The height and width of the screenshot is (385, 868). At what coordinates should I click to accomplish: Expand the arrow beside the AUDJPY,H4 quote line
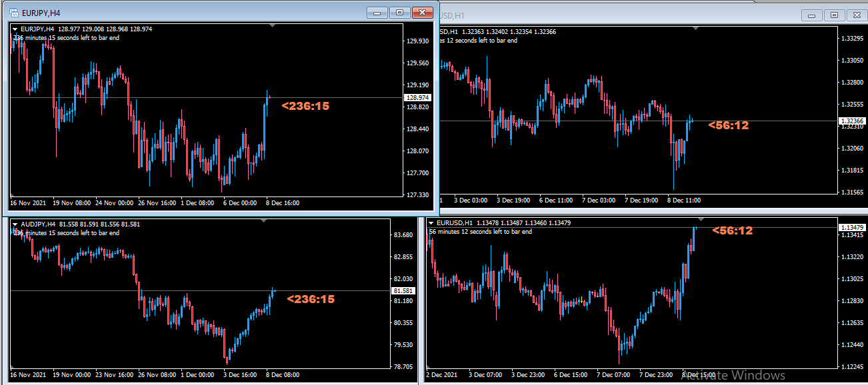click(x=15, y=224)
